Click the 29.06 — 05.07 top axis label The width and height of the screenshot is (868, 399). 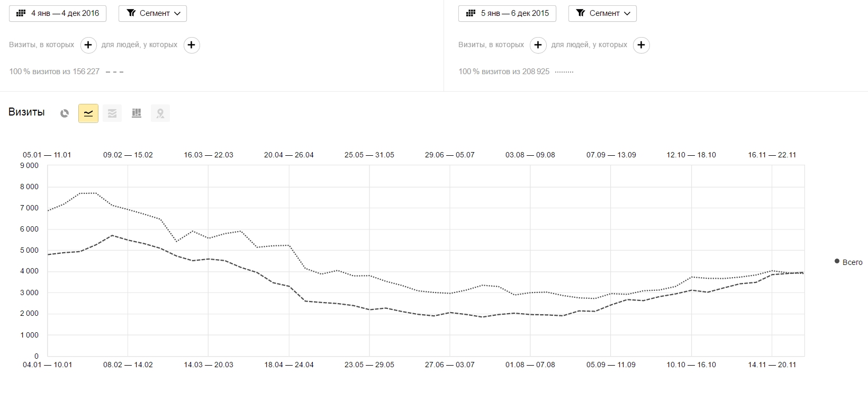coord(450,155)
